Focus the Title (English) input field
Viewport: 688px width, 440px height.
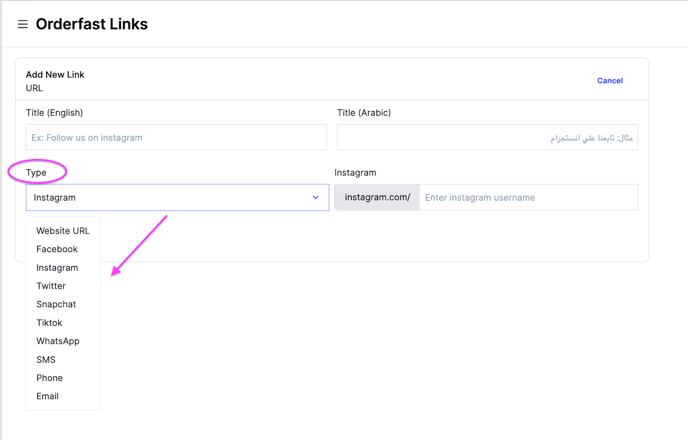(x=176, y=137)
